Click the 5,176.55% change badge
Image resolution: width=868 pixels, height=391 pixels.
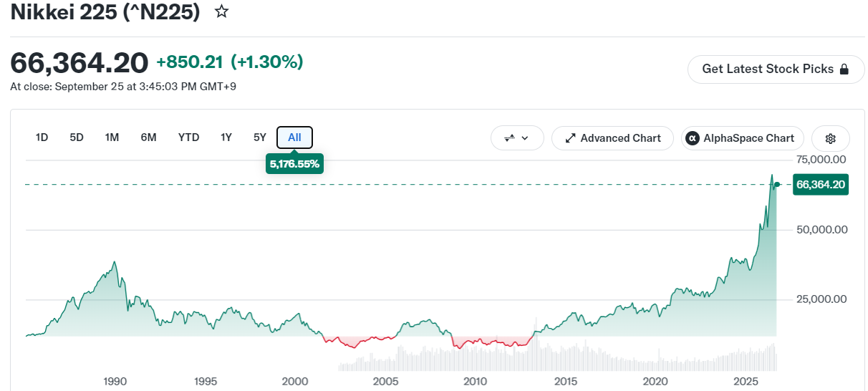[x=294, y=164]
